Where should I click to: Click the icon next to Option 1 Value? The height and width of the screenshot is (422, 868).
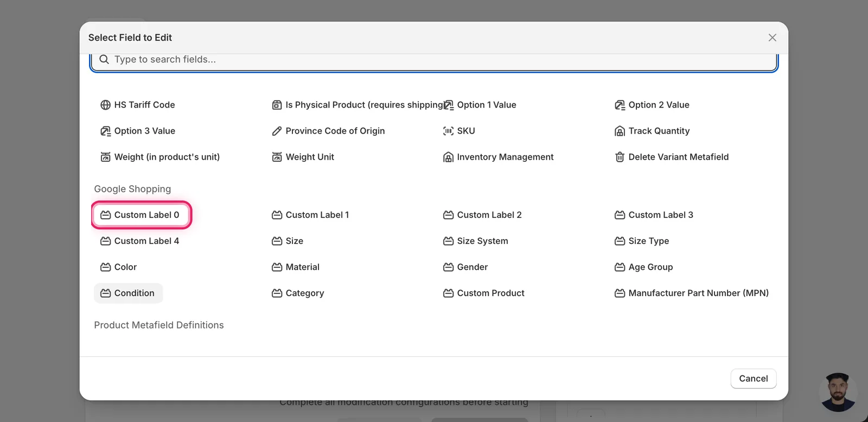448,105
